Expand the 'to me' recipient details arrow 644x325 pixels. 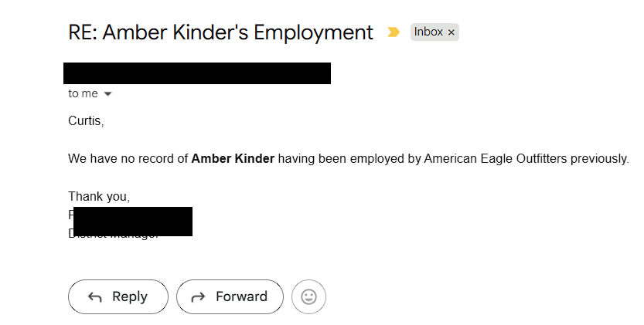(107, 94)
